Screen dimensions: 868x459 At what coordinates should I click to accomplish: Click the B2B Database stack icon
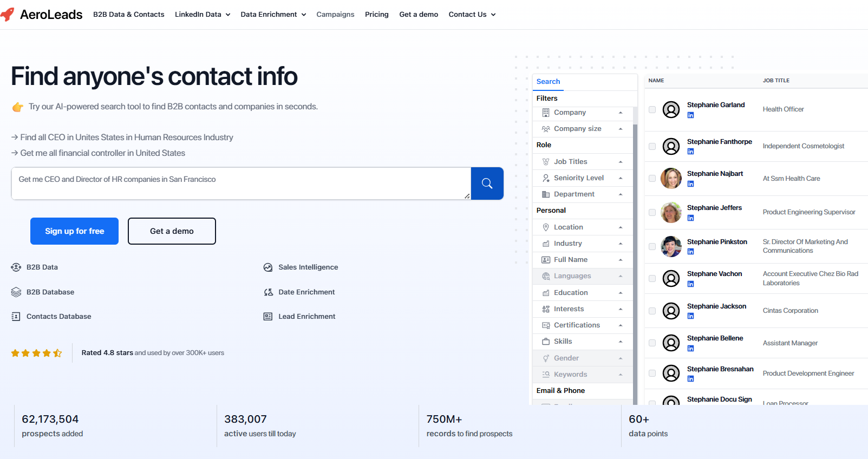tap(16, 292)
